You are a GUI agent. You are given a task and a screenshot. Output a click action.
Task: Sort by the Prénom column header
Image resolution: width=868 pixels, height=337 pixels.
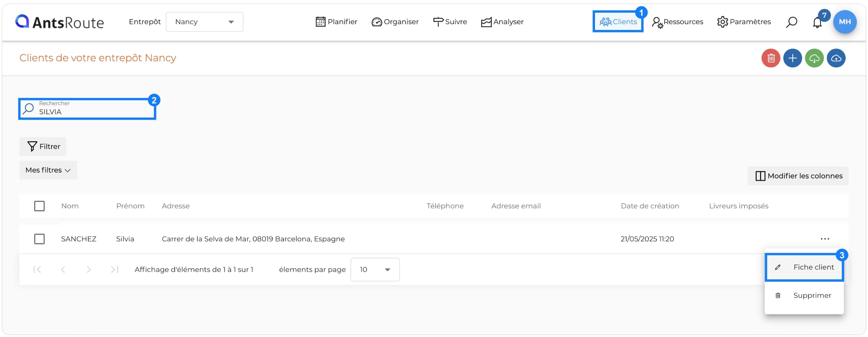point(130,206)
